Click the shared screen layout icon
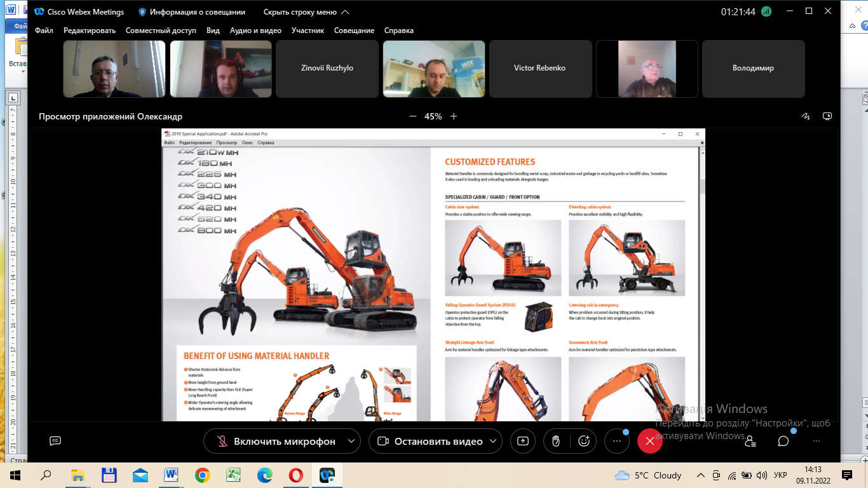Image resolution: width=868 pixels, height=488 pixels. [x=827, y=116]
